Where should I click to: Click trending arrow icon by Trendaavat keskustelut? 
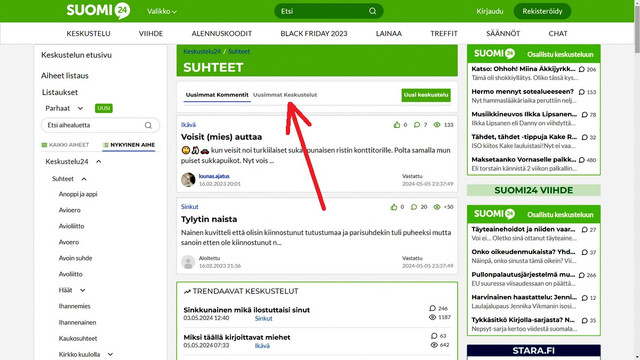[187, 291]
